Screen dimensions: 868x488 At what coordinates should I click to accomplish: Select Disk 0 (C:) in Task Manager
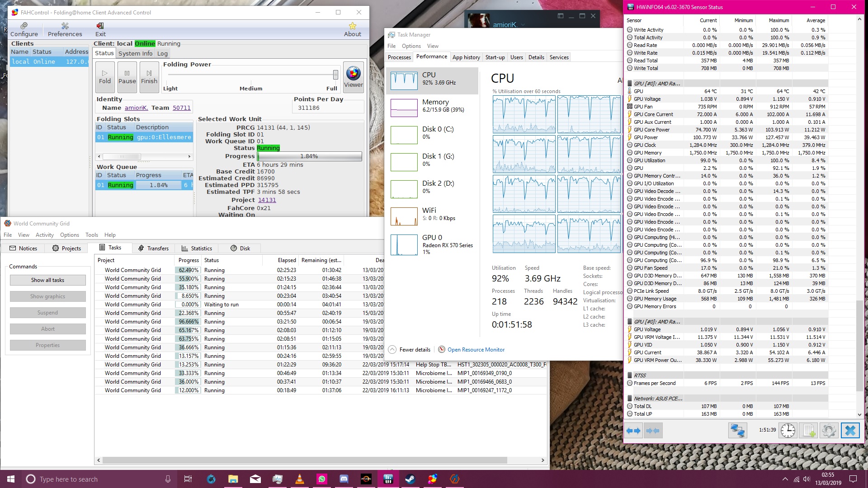[432, 135]
